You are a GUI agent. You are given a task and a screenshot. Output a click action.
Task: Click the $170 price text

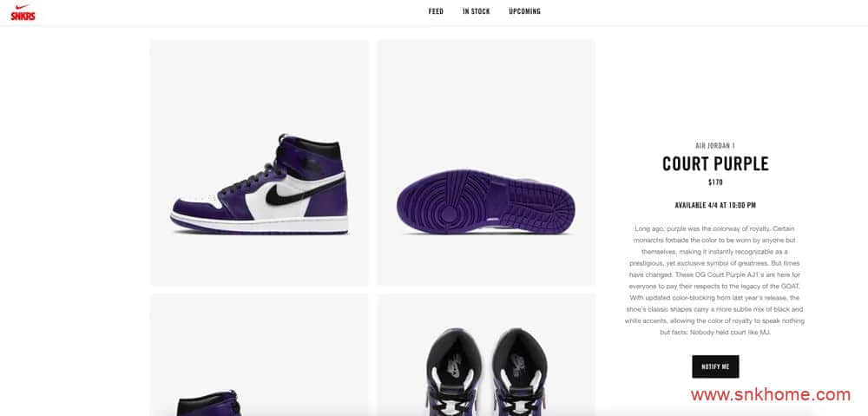pos(715,182)
